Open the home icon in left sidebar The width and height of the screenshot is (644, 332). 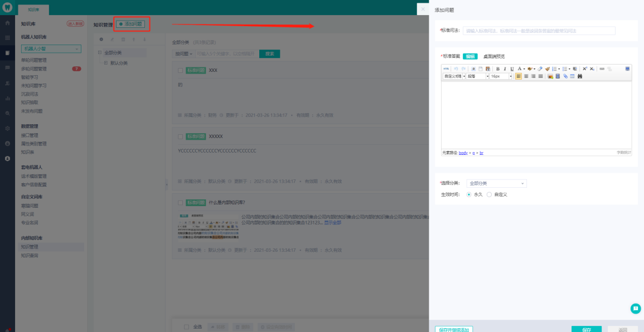click(x=7, y=23)
